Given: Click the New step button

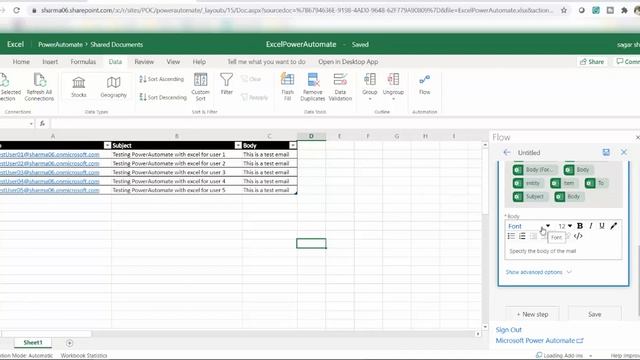Looking at the screenshot, I should (x=532, y=314).
